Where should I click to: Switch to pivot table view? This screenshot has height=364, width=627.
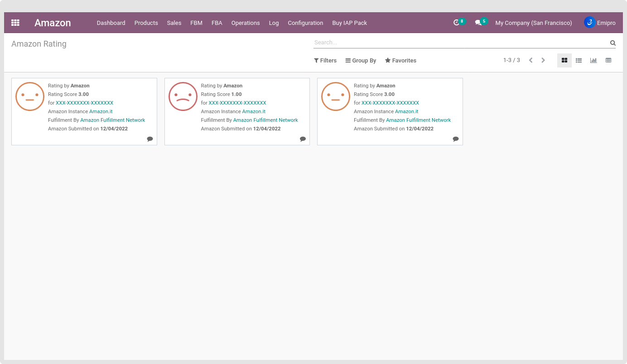click(x=608, y=60)
